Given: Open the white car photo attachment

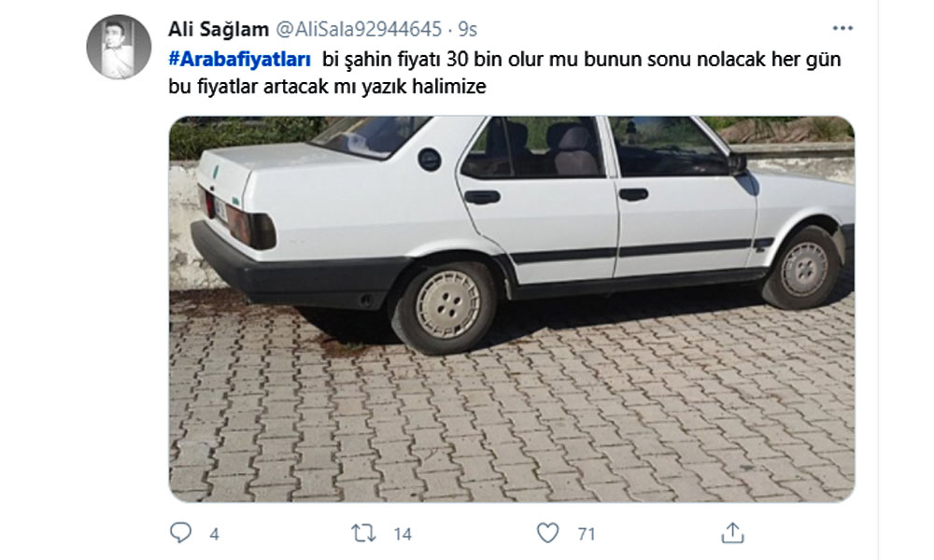Looking at the screenshot, I should (x=512, y=309).
